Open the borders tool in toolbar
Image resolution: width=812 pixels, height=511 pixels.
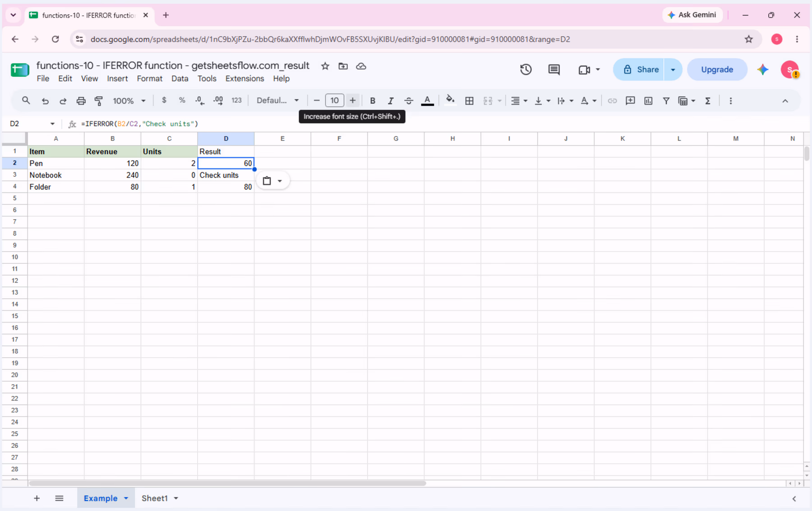point(469,101)
